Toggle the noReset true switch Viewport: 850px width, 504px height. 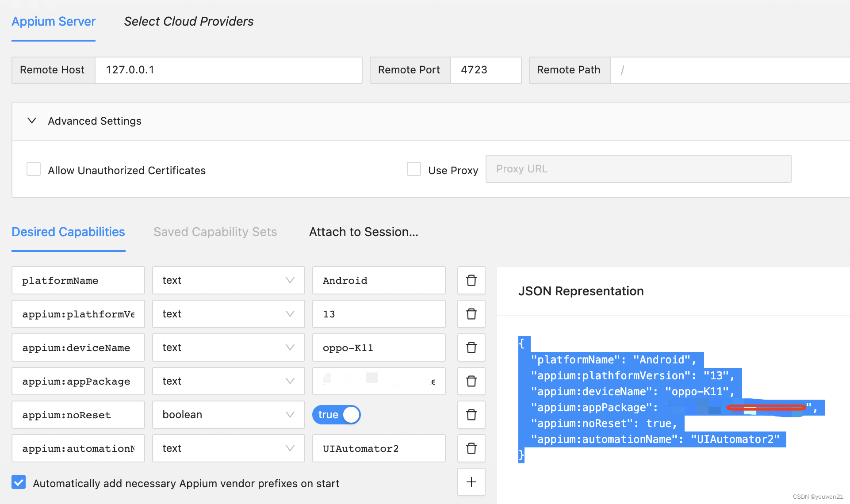(337, 415)
